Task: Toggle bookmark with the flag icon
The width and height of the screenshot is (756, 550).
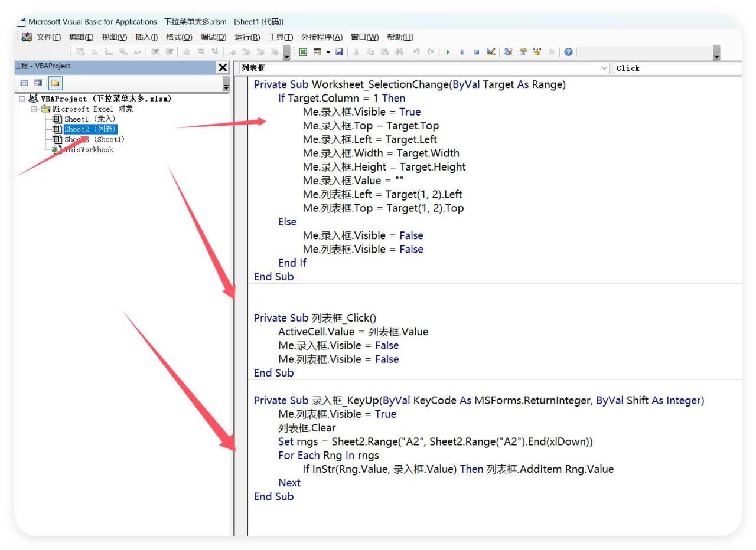Action: coord(232,52)
